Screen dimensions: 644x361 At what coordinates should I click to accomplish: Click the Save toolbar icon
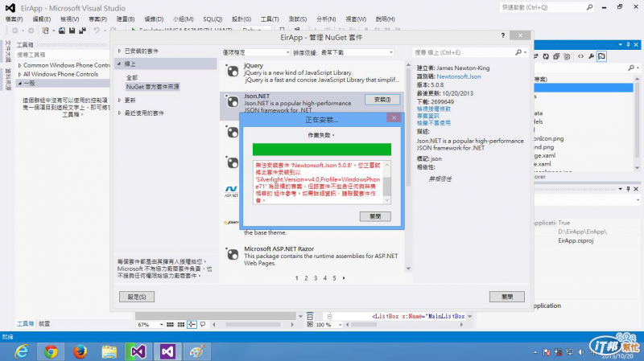click(x=72, y=31)
